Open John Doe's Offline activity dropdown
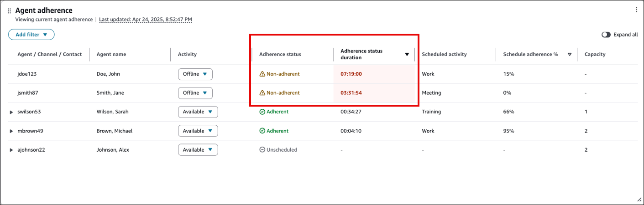Image resolution: width=644 pixels, height=205 pixels. click(x=195, y=74)
